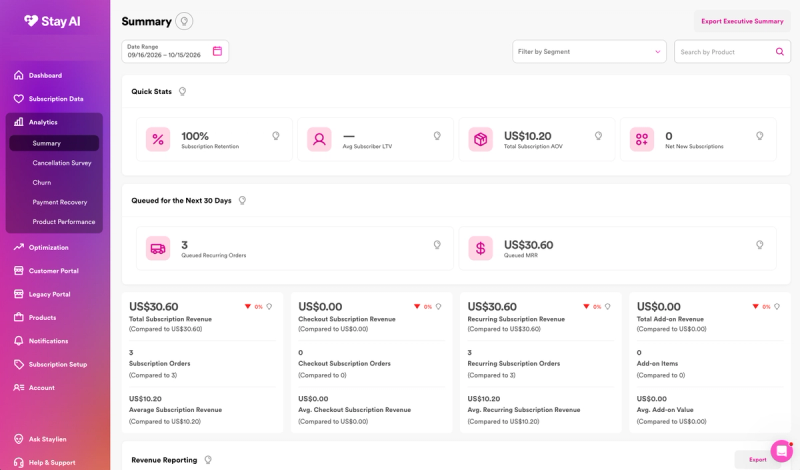Open the chat support bubble
The width and height of the screenshot is (800, 470).
[781, 451]
